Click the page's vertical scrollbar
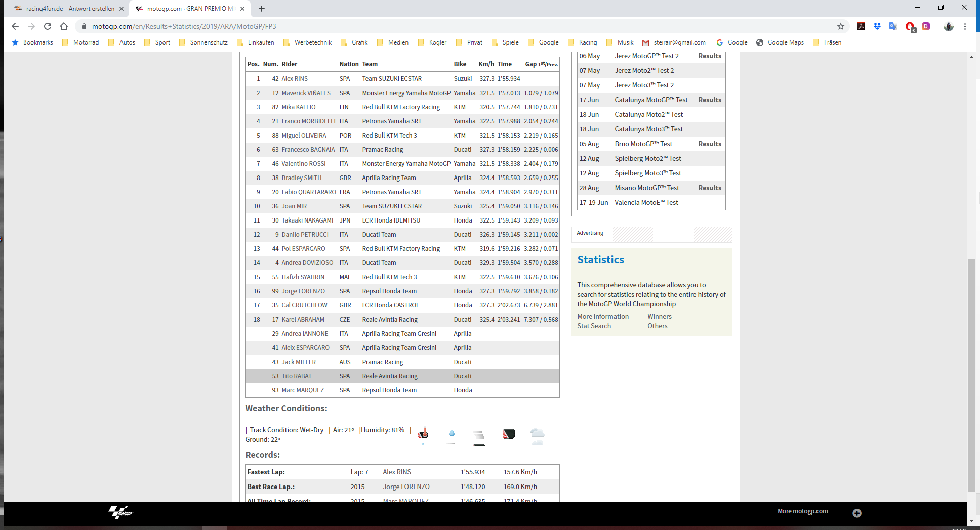 [971, 374]
